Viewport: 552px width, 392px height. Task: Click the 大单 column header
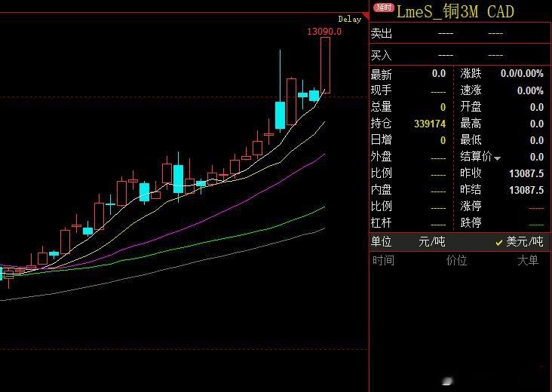(x=528, y=260)
